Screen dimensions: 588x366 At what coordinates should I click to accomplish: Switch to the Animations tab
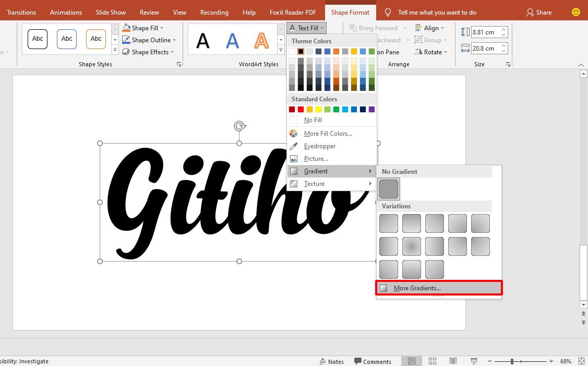(66, 12)
